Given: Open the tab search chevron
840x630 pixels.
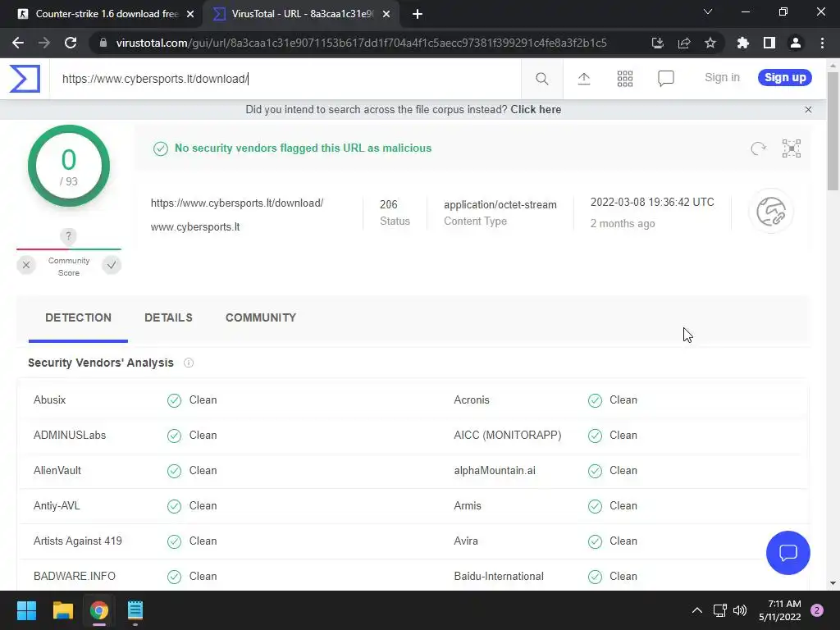Looking at the screenshot, I should pos(708,11).
